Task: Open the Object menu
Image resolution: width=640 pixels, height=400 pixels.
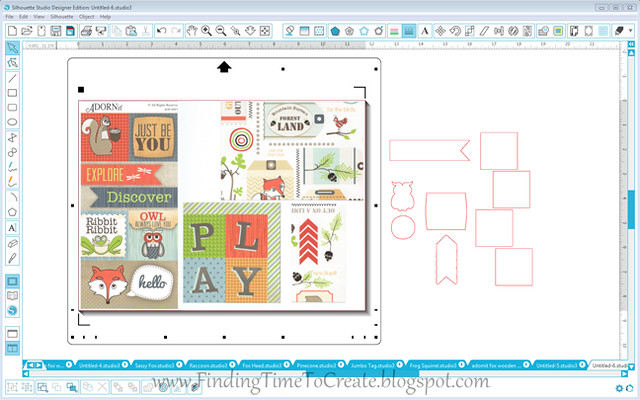Action: (87, 17)
